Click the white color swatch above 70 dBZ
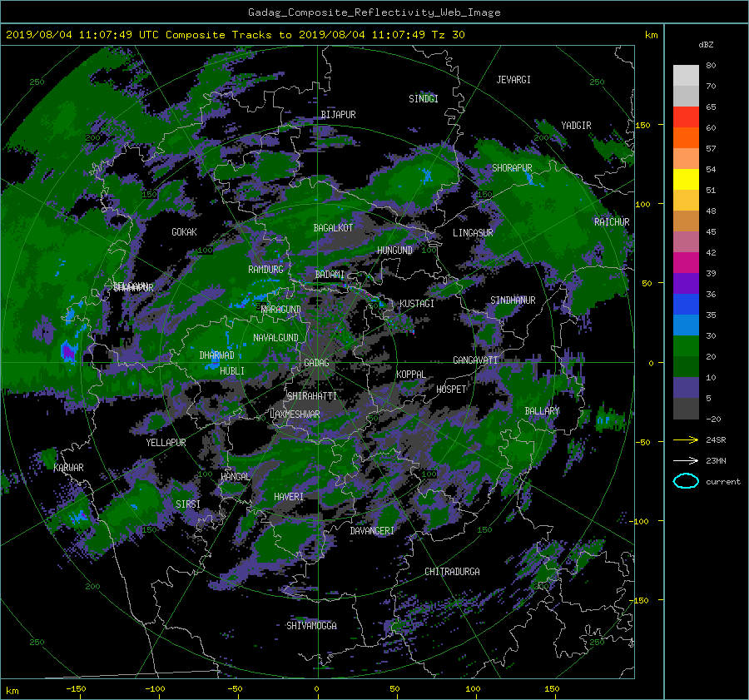 click(686, 75)
